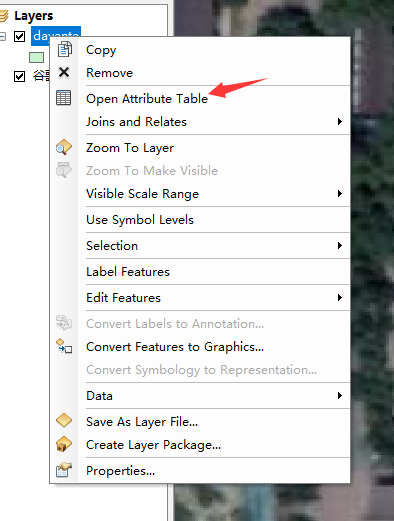
Task: Click the Properties icon
Action: point(64,470)
